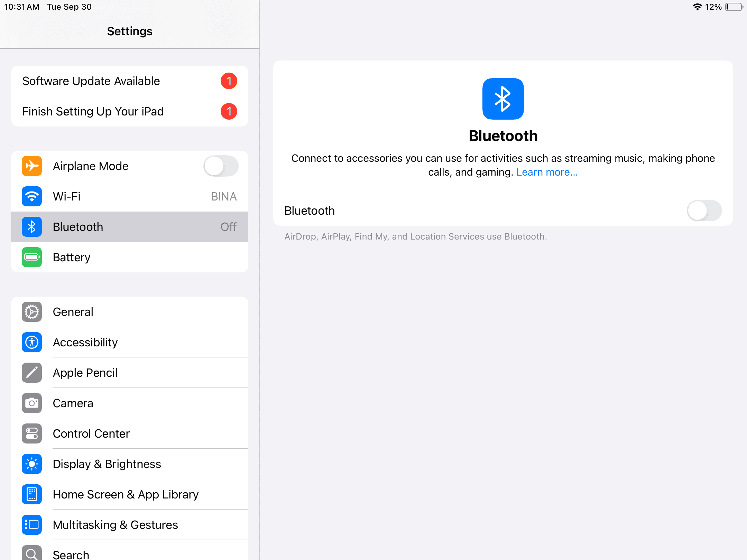Enable the Airplane Mode switch
The width and height of the screenshot is (747, 560).
click(221, 166)
